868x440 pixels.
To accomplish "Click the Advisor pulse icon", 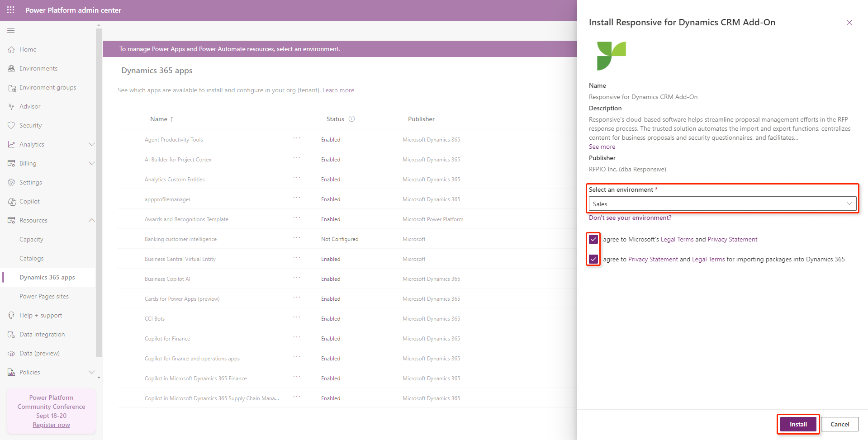I will point(11,106).
